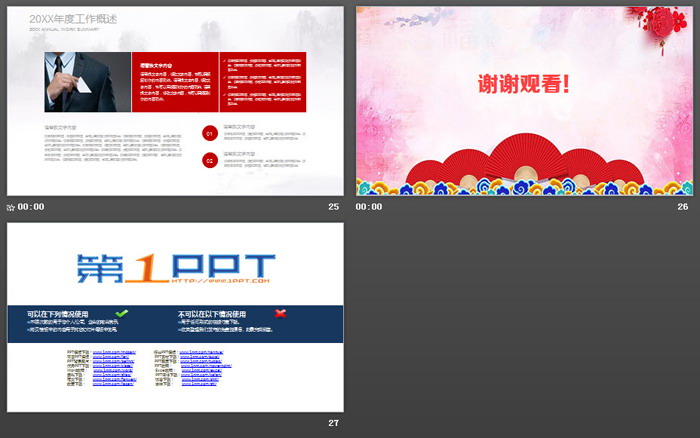Click the 00:00 timing under slide 26
Screen dimensions: 700x438
369,207
